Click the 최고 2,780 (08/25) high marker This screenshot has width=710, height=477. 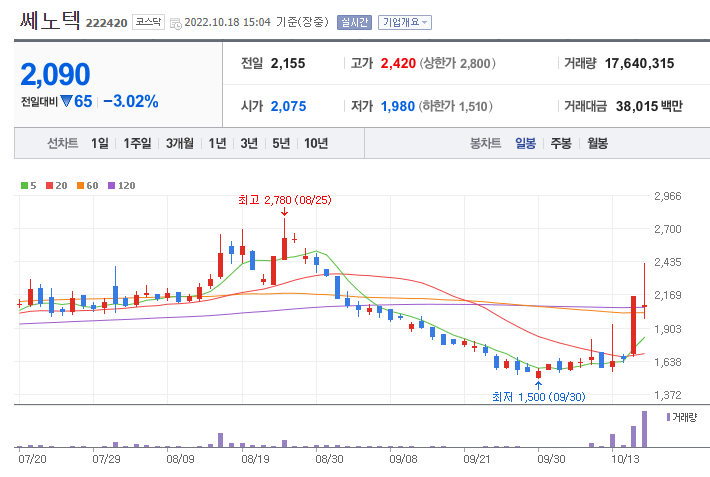coord(285,200)
